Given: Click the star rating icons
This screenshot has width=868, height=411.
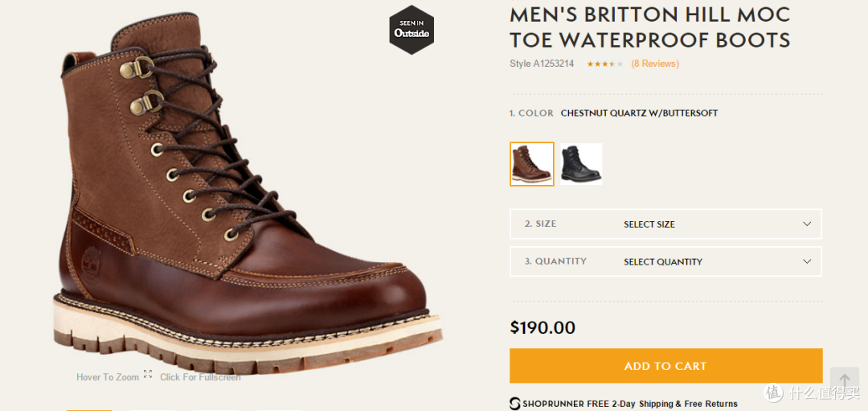Looking at the screenshot, I should pos(605,64).
